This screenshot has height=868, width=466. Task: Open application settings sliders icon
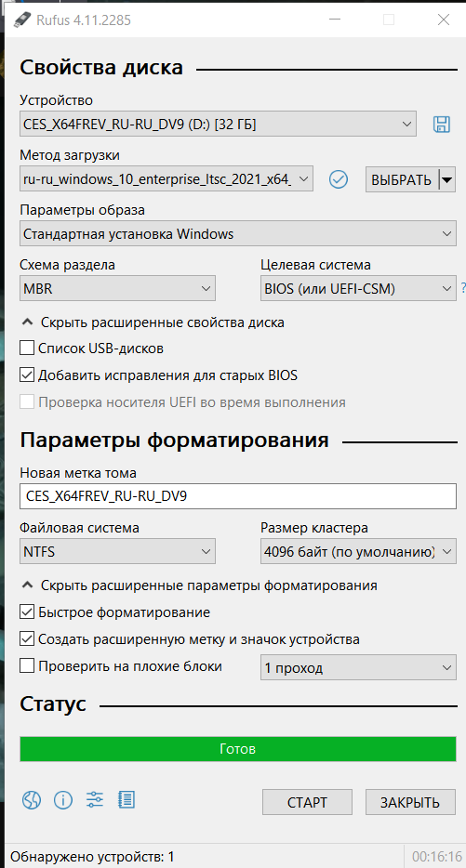pos(95,799)
